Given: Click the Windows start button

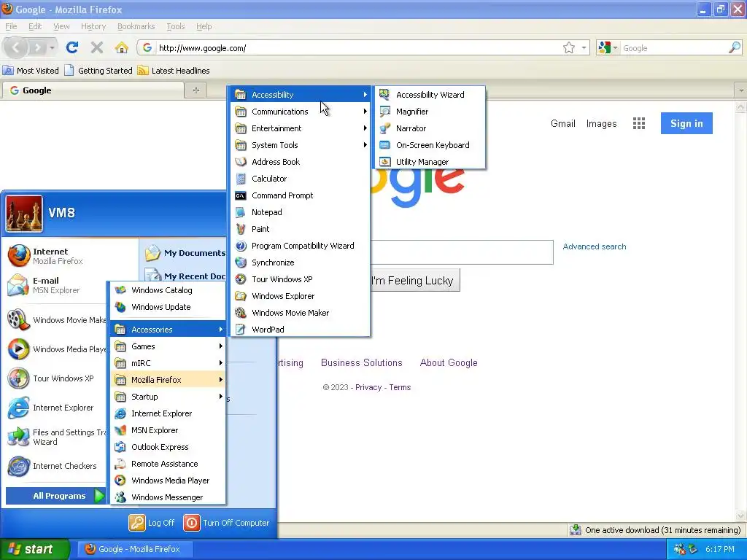Looking at the screenshot, I should (x=34, y=549).
